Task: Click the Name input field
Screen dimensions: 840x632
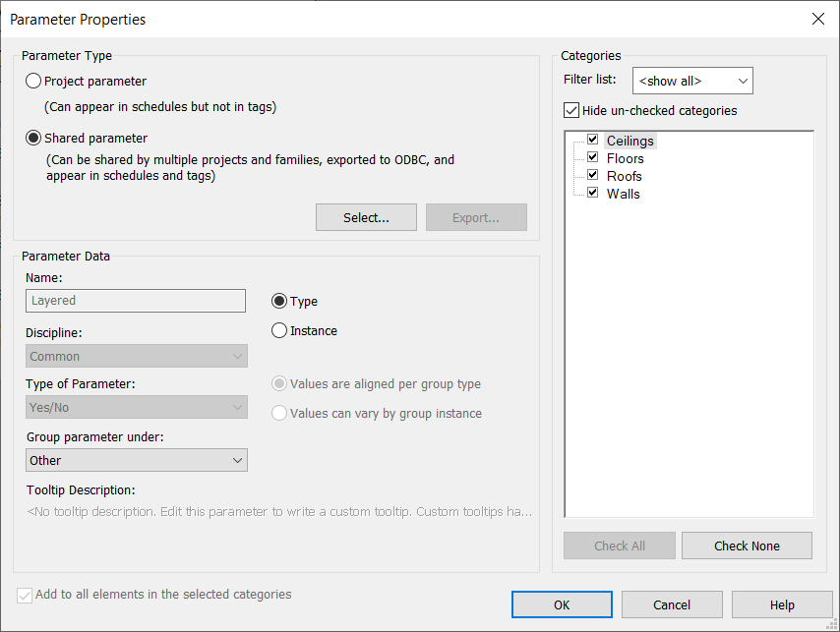Action: 136,301
